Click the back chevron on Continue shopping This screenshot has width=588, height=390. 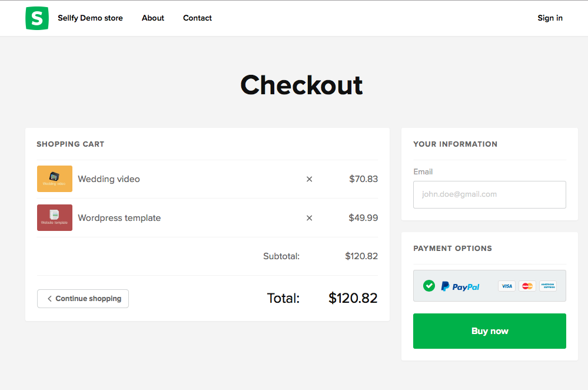click(x=49, y=299)
